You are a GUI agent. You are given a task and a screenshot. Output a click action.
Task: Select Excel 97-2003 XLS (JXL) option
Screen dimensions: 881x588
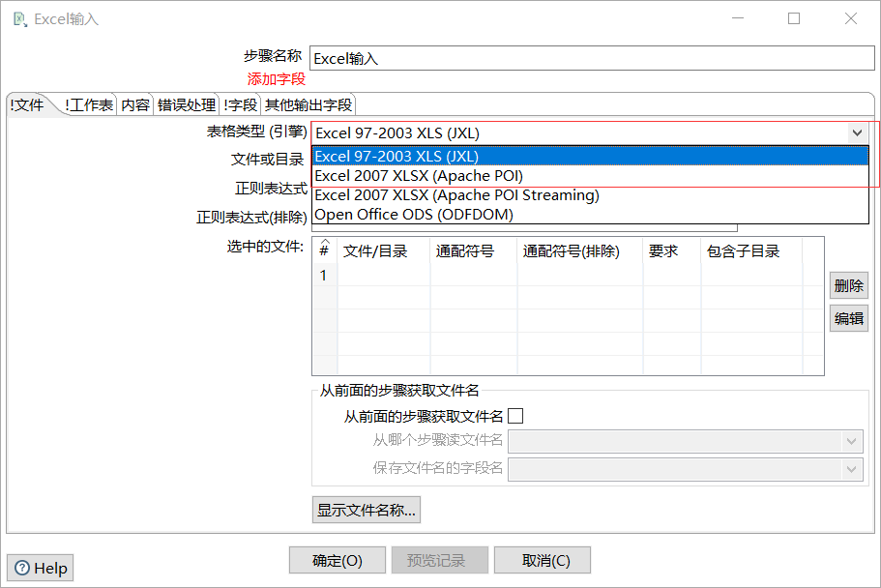click(590, 156)
